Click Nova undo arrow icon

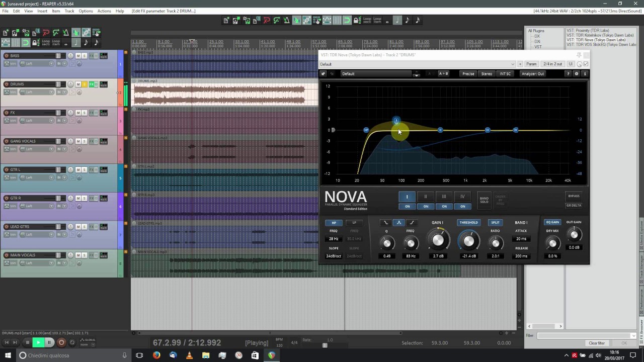[324, 74]
